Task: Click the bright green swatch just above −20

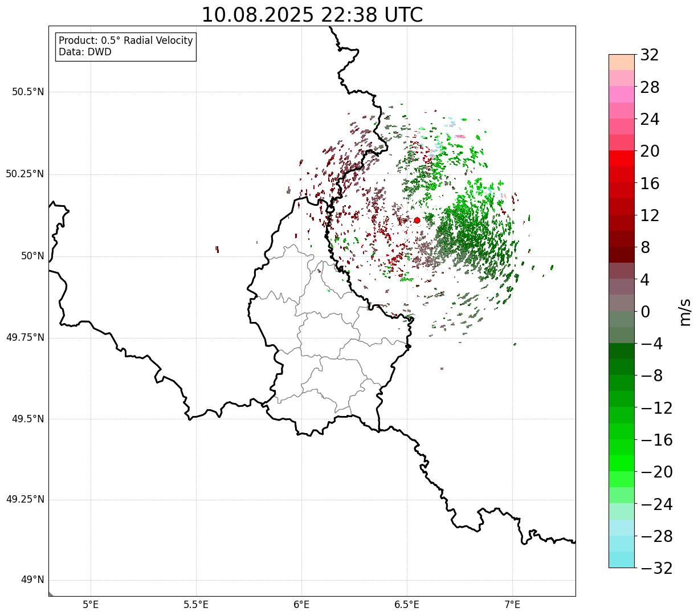Action: 622,463
